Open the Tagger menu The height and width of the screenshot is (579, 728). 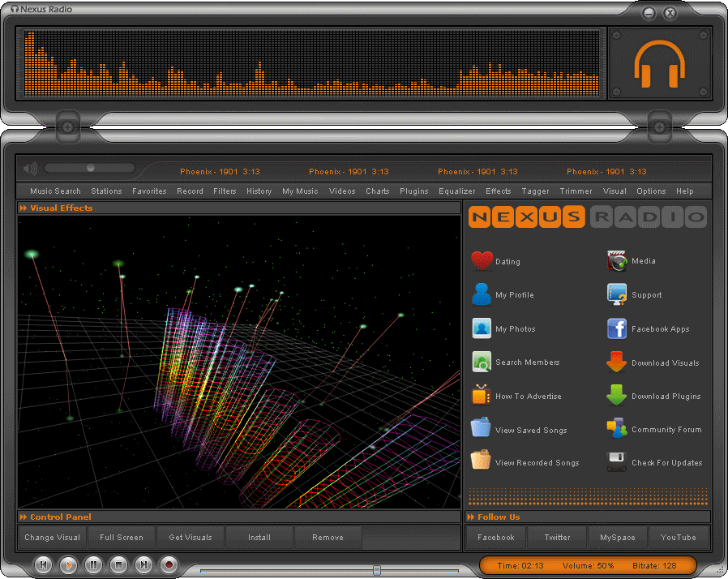coord(535,191)
